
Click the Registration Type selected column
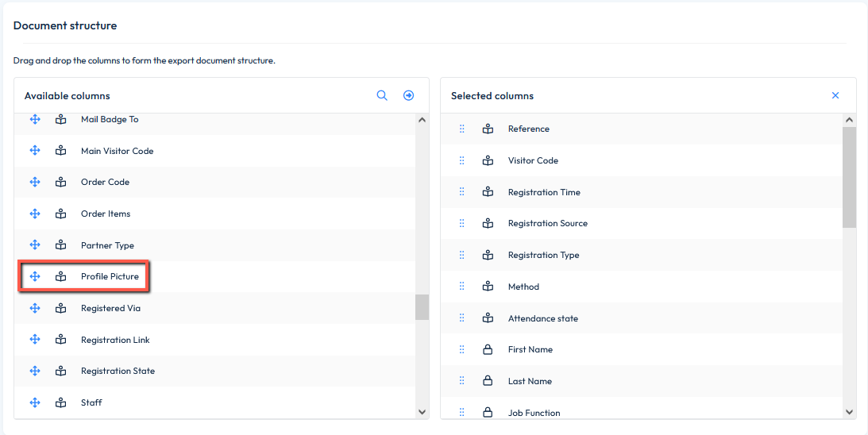(642, 255)
